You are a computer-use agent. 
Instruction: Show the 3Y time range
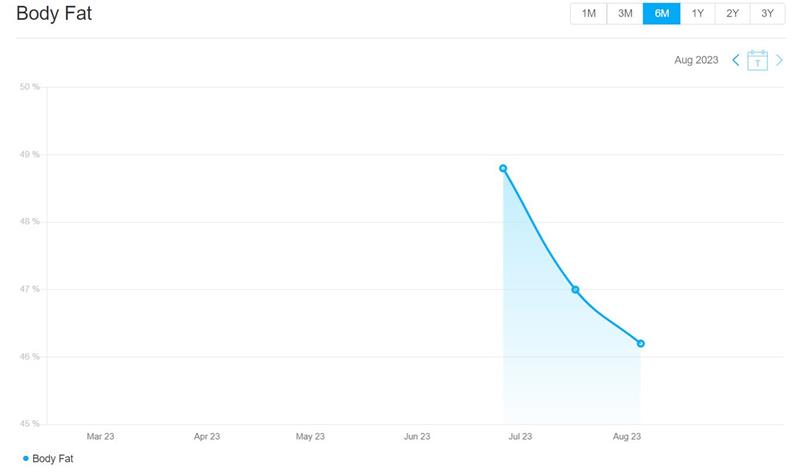(767, 14)
